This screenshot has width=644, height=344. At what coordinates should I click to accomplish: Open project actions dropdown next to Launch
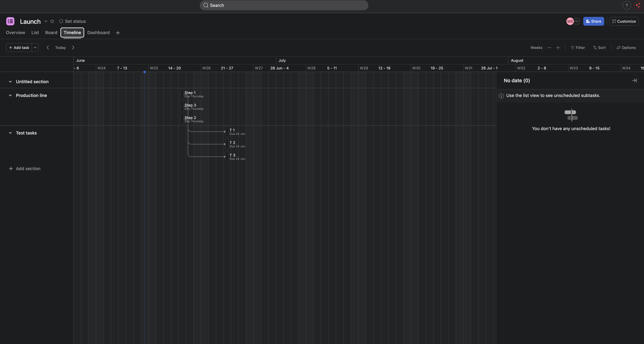click(x=46, y=21)
